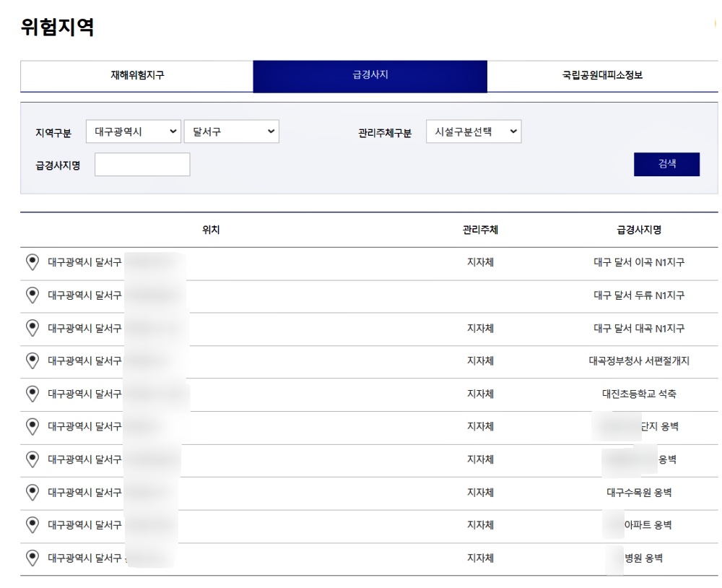Click location pin in the 아파트 옹벽 row
Screen dimensions: 722x588
coord(32,525)
